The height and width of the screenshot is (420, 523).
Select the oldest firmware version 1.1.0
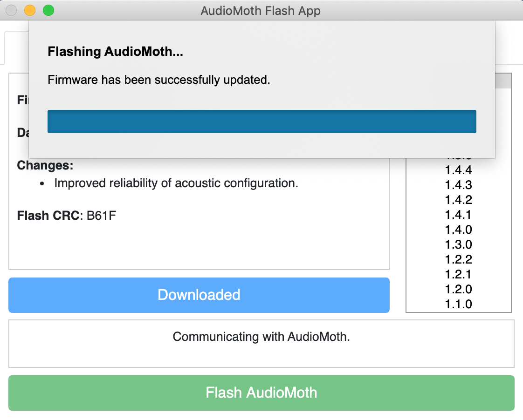457,304
